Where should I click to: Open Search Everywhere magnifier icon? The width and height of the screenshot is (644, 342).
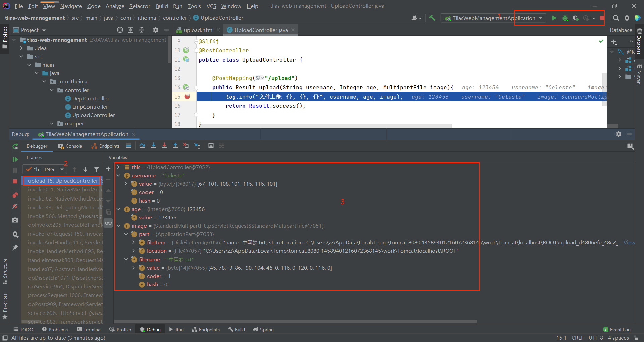click(616, 18)
